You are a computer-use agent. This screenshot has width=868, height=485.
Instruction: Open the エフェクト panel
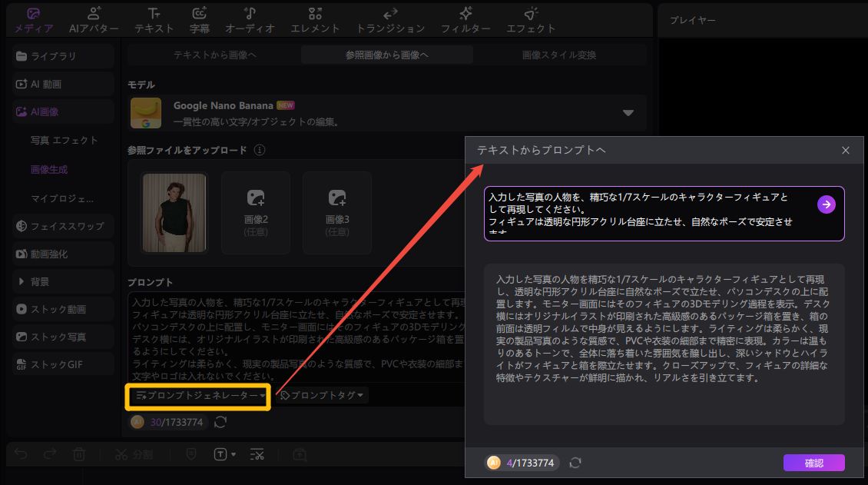(x=531, y=20)
